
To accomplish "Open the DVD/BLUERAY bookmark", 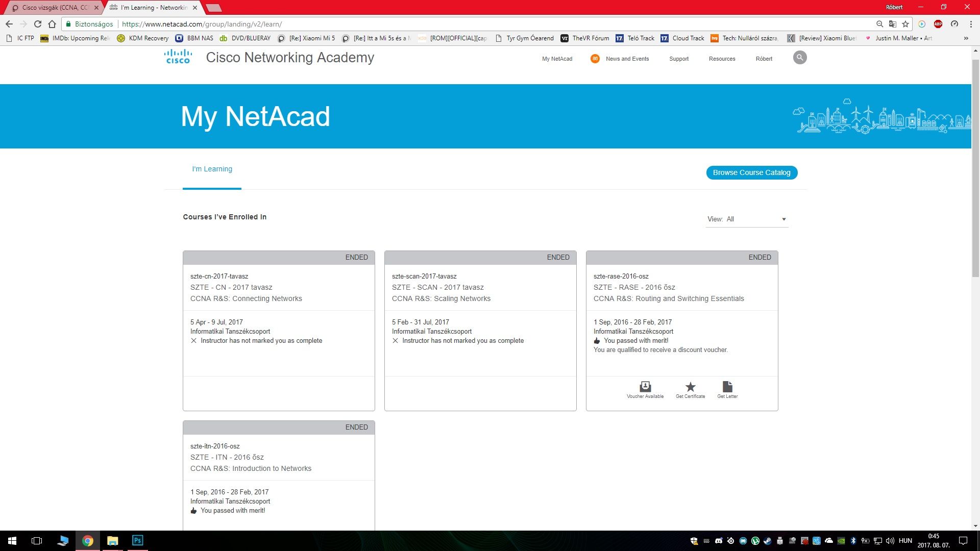I will pyautogui.click(x=245, y=38).
